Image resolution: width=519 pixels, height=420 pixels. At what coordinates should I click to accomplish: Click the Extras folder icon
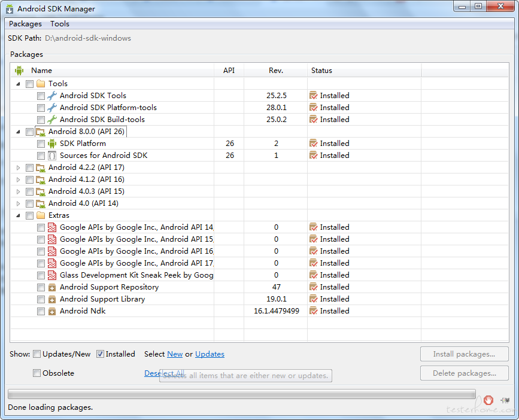point(41,215)
